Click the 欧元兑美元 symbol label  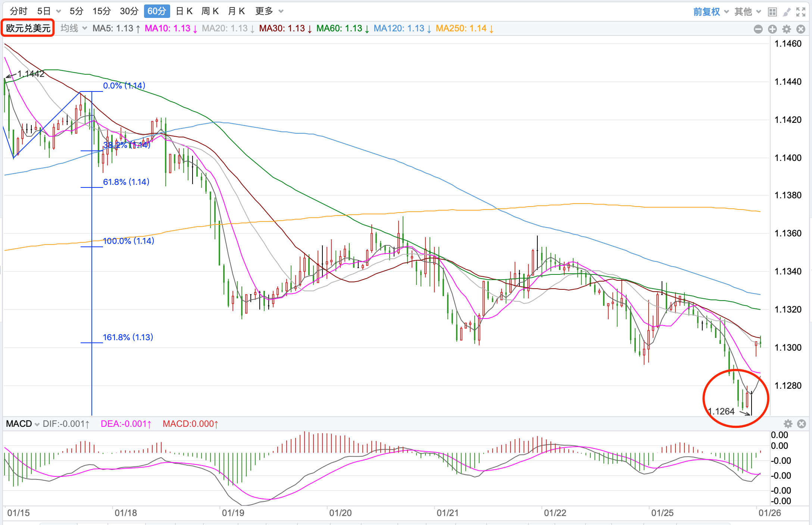click(x=28, y=28)
